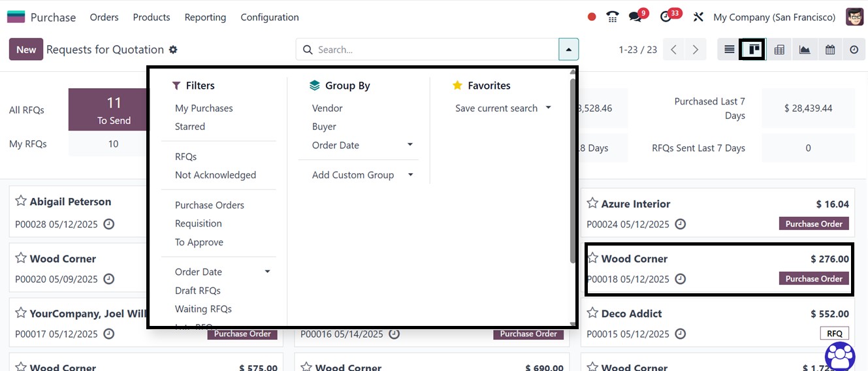This screenshot has height=371, width=868.
Task: Toggle star on Deco Addict card
Action: (x=592, y=313)
